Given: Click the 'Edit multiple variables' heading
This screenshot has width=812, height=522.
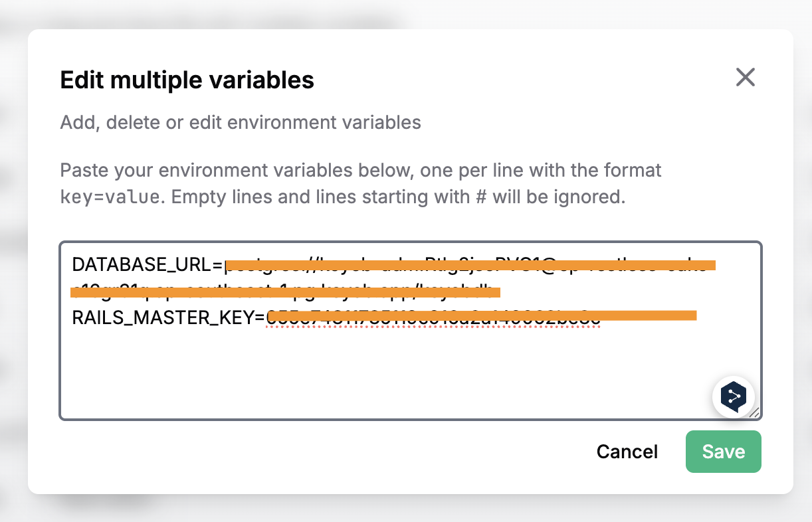Looking at the screenshot, I should tap(187, 80).
